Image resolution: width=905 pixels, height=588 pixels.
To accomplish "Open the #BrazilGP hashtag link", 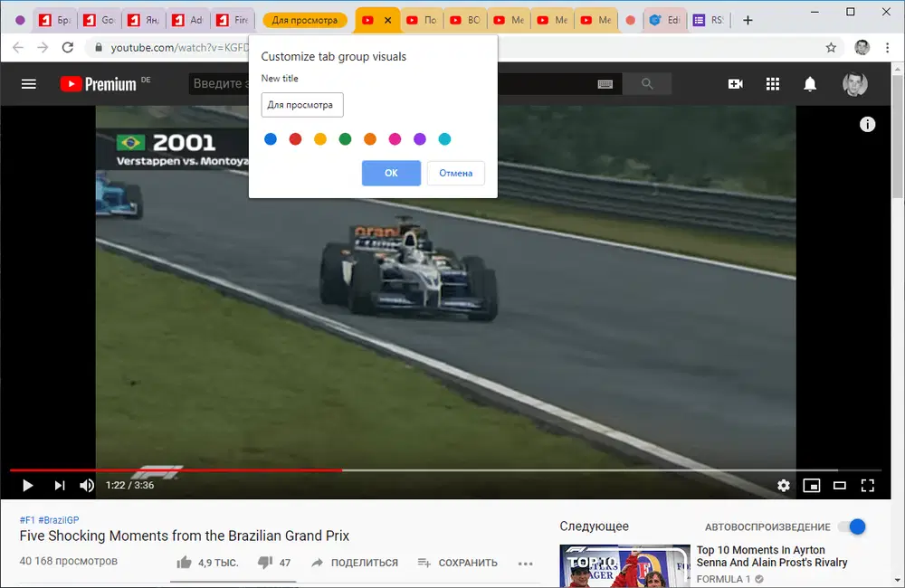I will pos(58,520).
